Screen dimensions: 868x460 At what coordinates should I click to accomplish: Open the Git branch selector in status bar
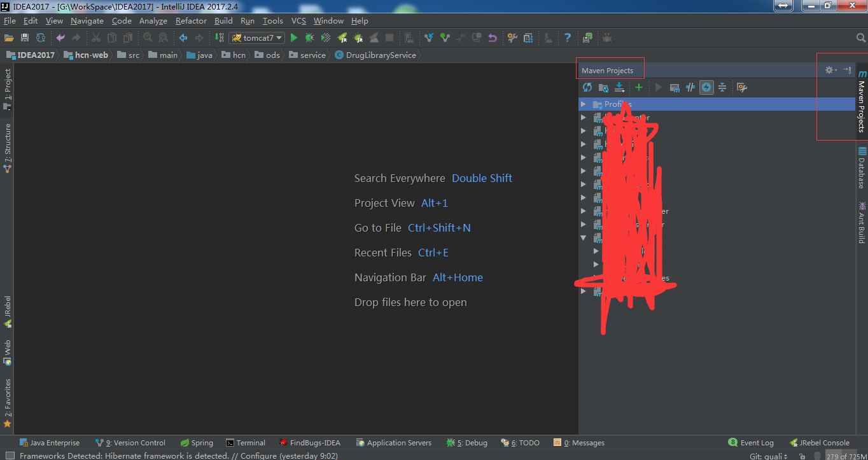pos(769,456)
